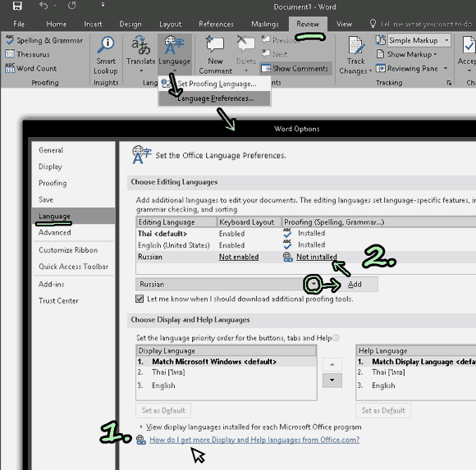Image resolution: width=476 pixels, height=470 pixels.
Task: Choose Set Proofing Language menu item
Action: (x=214, y=84)
